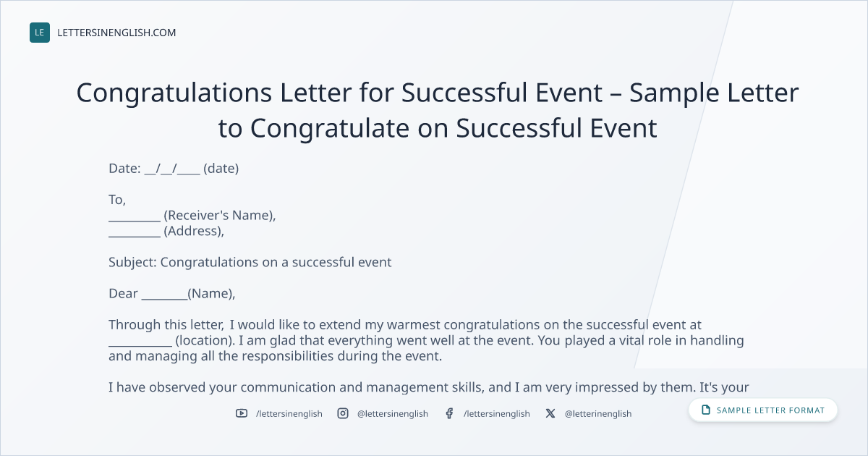Click the Congratulations Letter main title
This screenshot has width=868, height=456.
pos(438,111)
